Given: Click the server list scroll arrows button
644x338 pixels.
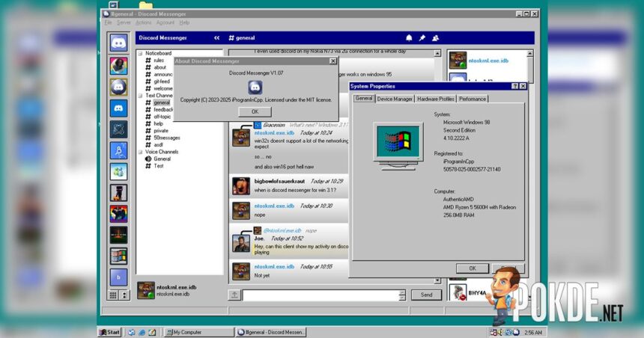Looking at the screenshot, I should 124,295.
